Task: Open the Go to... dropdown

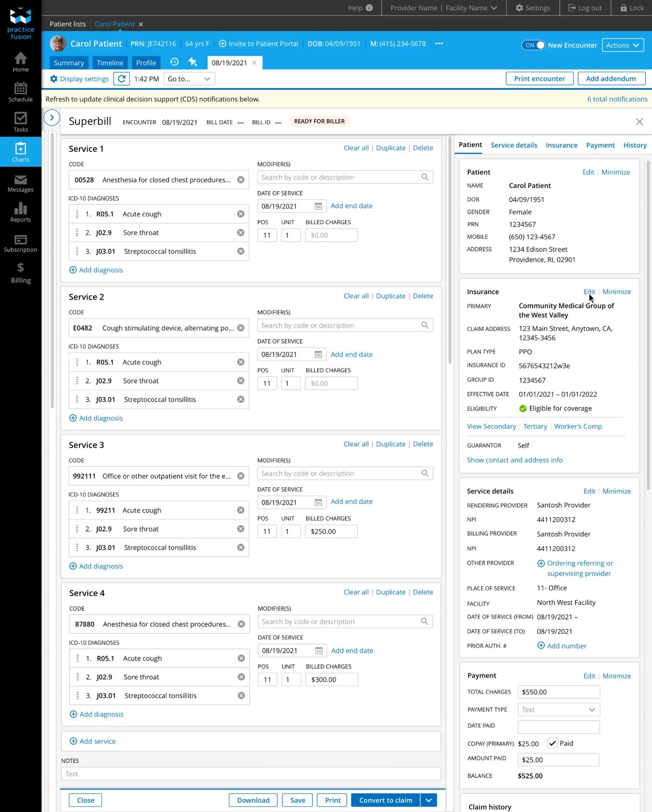Action: (189, 79)
